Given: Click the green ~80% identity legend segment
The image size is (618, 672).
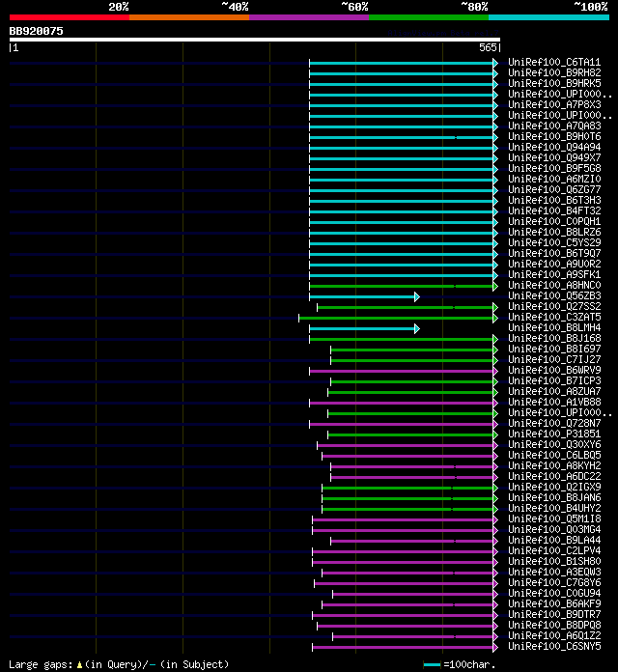Looking at the screenshot, I should tap(429, 17).
